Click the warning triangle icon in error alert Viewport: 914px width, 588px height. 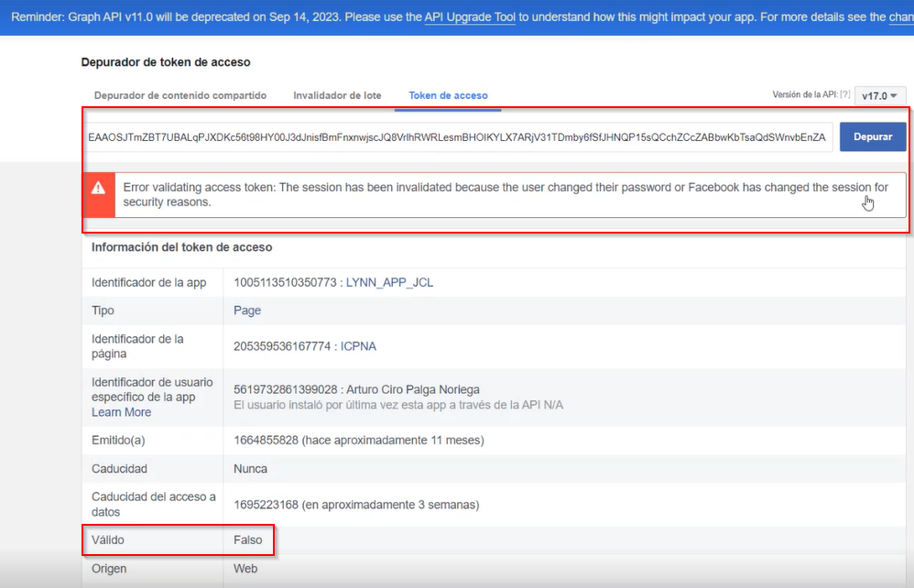click(99, 188)
